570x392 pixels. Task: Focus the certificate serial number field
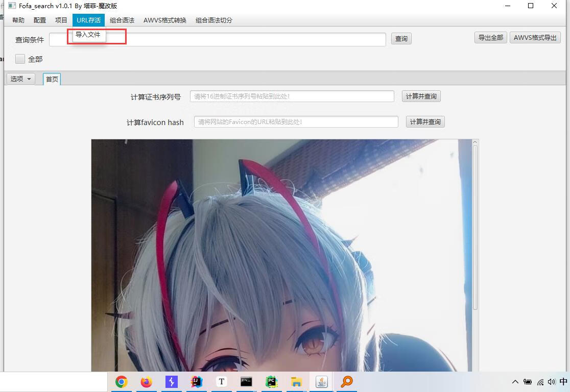tap(292, 96)
